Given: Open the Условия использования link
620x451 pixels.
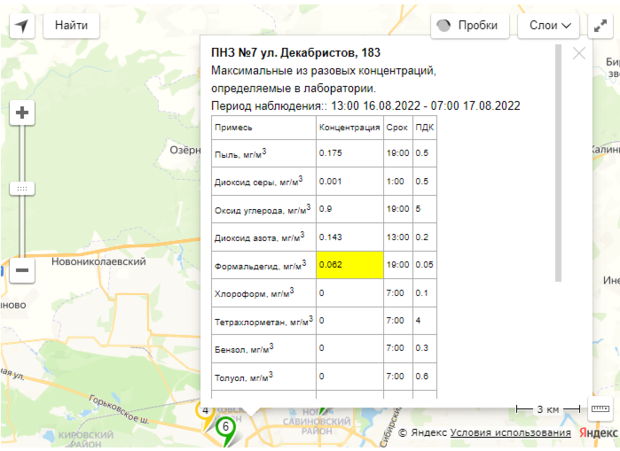Looking at the screenshot, I should [x=510, y=433].
